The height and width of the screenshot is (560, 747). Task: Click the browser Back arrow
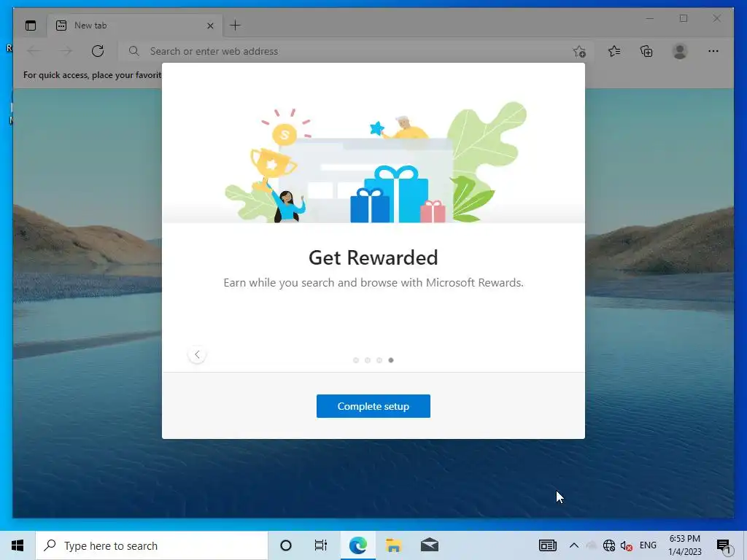click(x=34, y=51)
